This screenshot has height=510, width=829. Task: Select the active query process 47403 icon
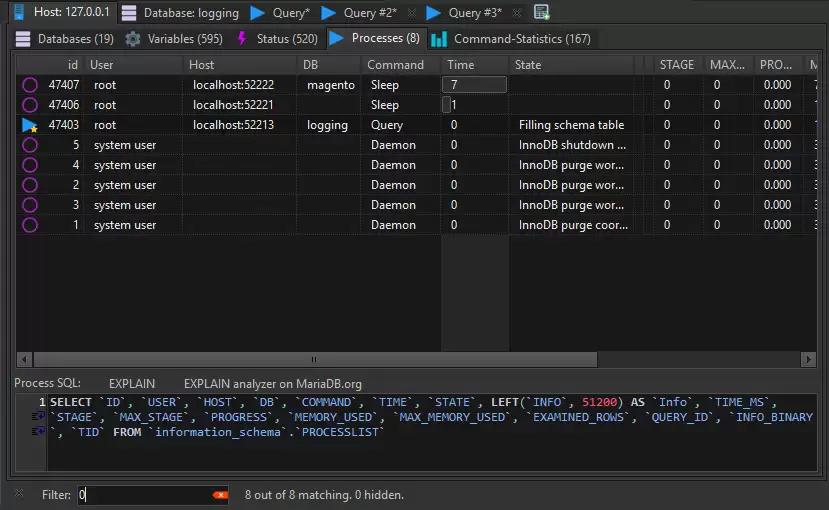click(29, 125)
